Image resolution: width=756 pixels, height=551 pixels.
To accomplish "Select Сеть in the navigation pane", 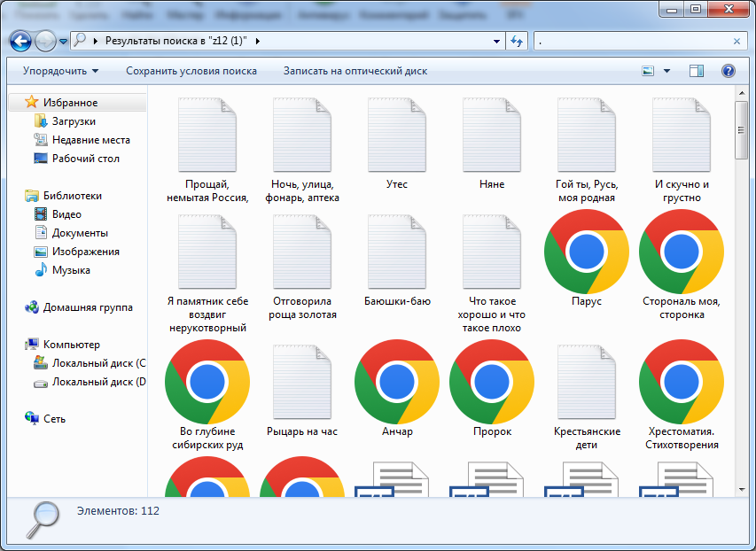I will (54, 419).
